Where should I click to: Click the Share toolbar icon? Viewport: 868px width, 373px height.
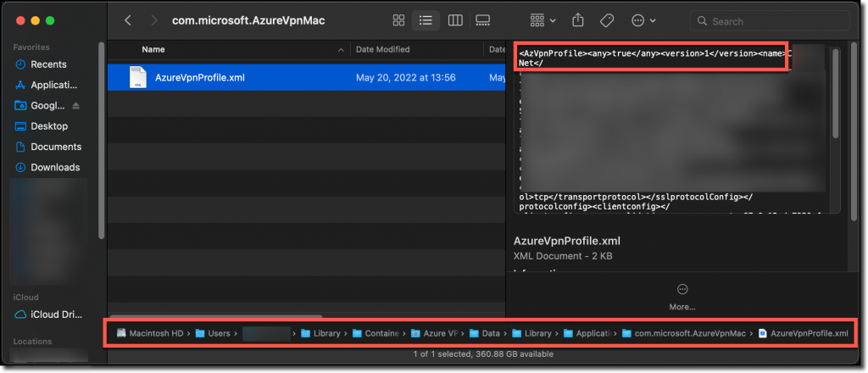coord(578,20)
